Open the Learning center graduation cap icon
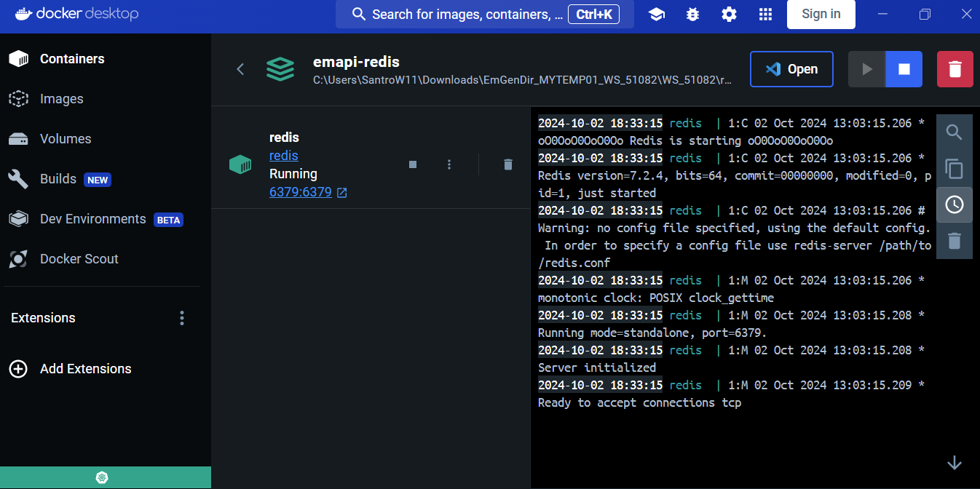Screen dimensions: 980x489 [657, 15]
